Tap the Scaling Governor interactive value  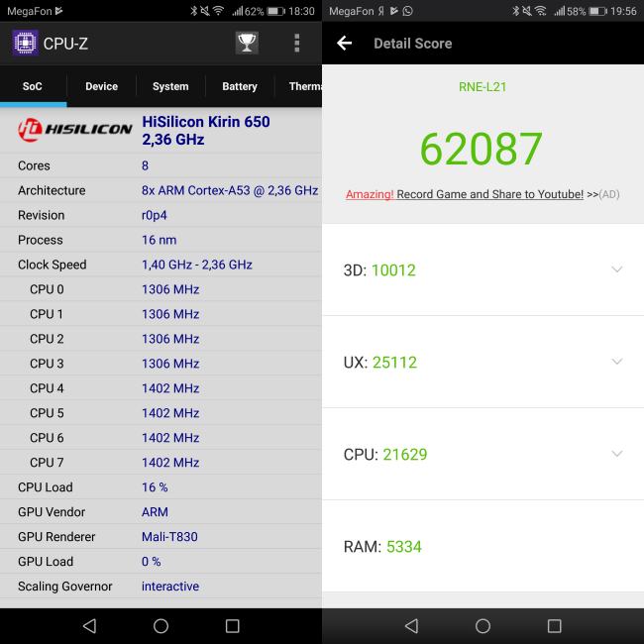point(170,587)
